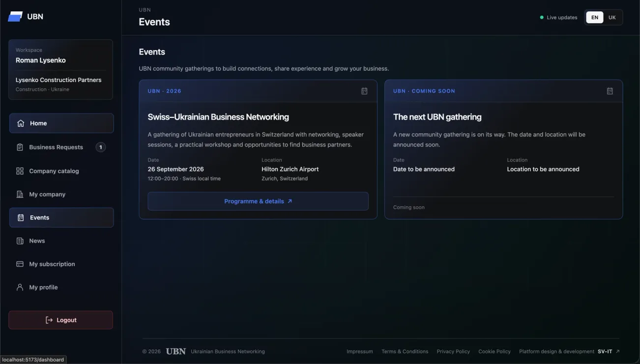Click the Swiss–Ukrainian Business Networking title
Viewport: 640px width, 364px height.
click(x=218, y=117)
